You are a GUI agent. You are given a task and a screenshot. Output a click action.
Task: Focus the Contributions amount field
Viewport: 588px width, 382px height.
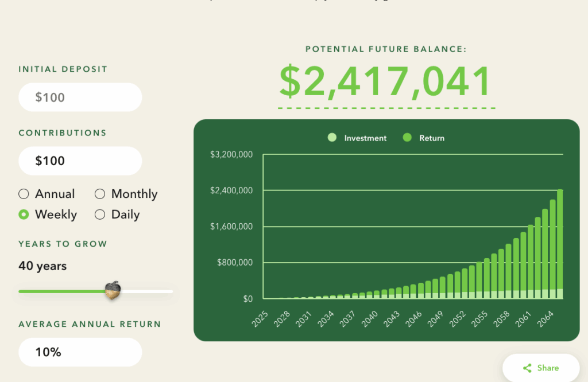pyautogui.click(x=80, y=161)
